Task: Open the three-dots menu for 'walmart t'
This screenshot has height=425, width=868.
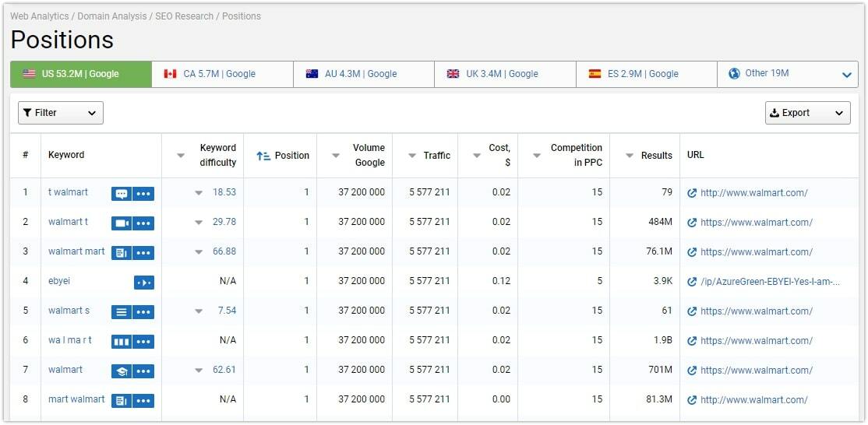Action: click(143, 223)
